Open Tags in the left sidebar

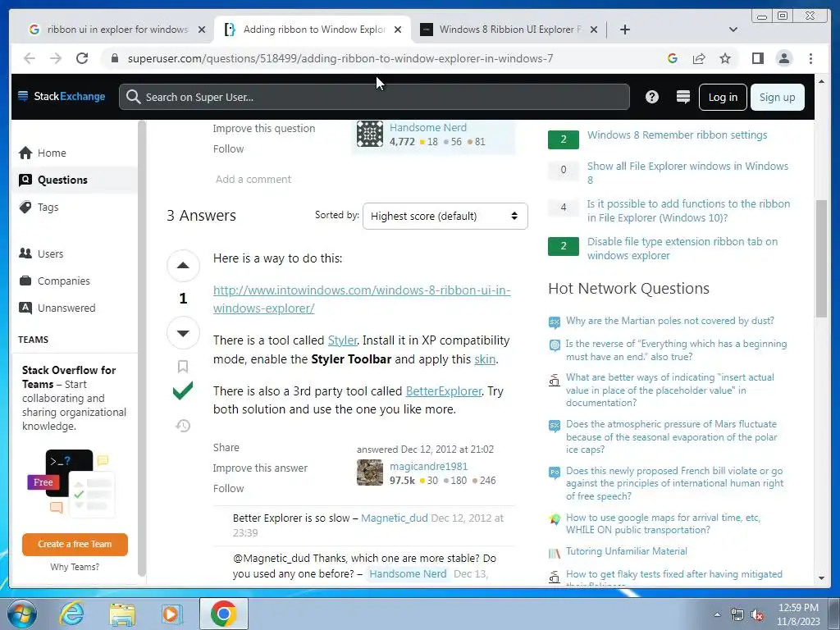pos(48,207)
